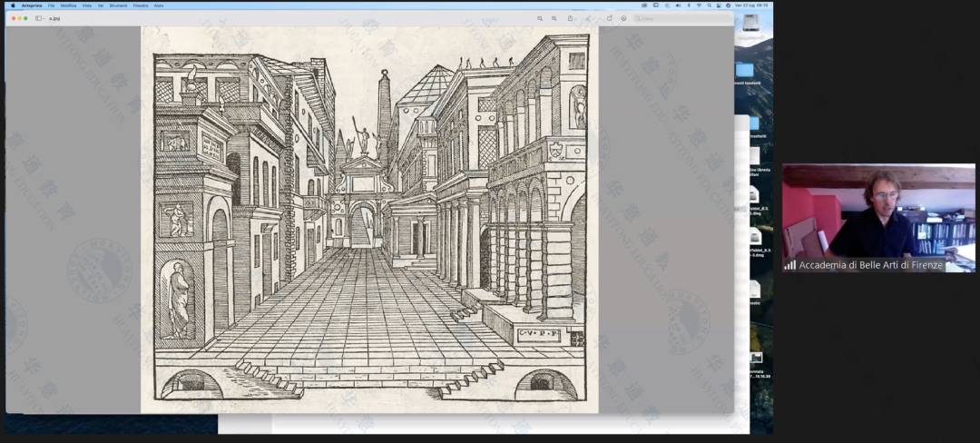Click the speaker's video thumbnail
Image resolution: width=980 pixels, height=443 pixels.
[878, 218]
